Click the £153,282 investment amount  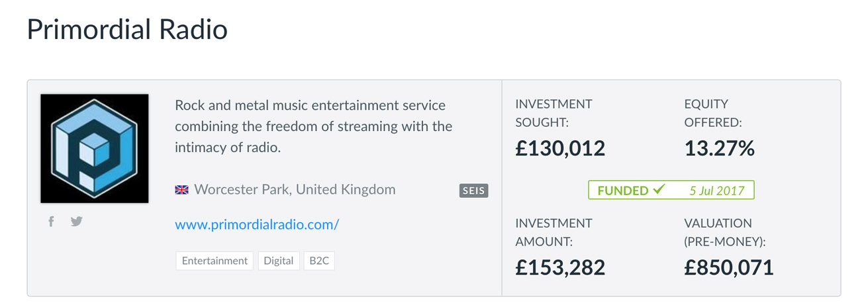click(x=560, y=267)
